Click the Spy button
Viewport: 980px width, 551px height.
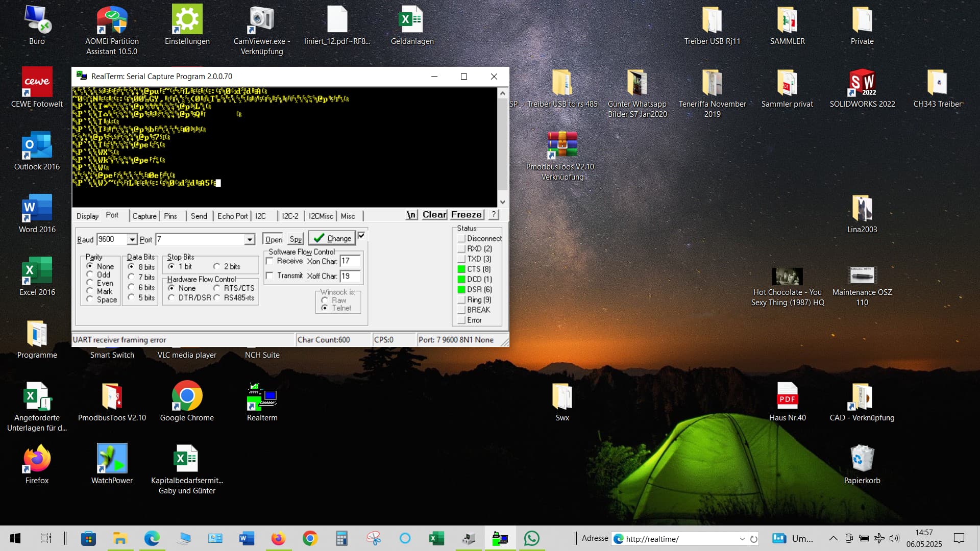(296, 239)
